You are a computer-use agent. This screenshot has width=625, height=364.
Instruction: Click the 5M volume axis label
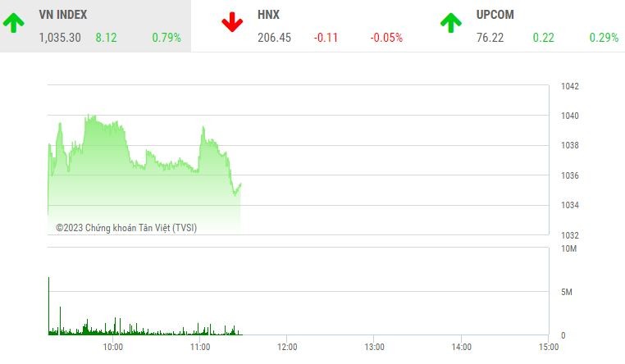[x=568, y=292]
